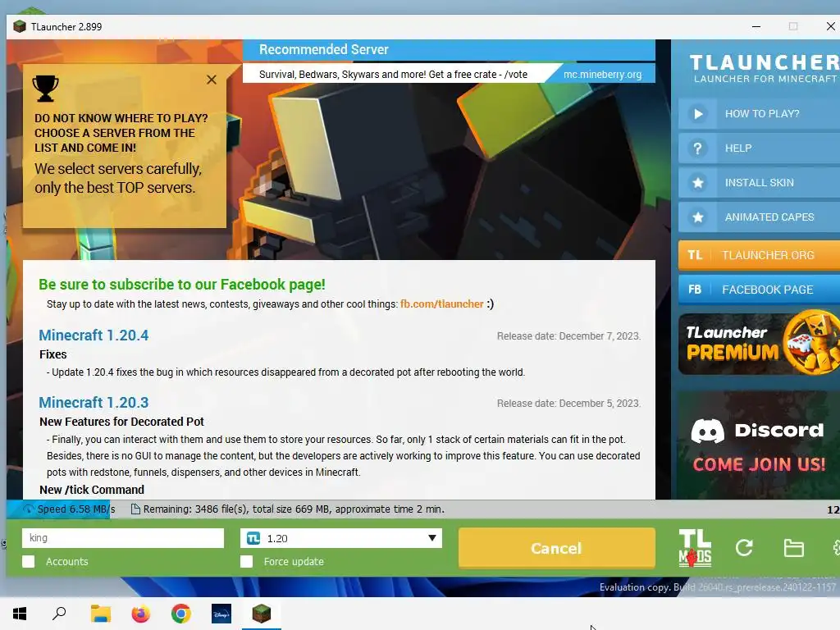Viewport: 840px width, 630px height.
Task: Open taskbar search magnifier
Action: coord(59,614)
